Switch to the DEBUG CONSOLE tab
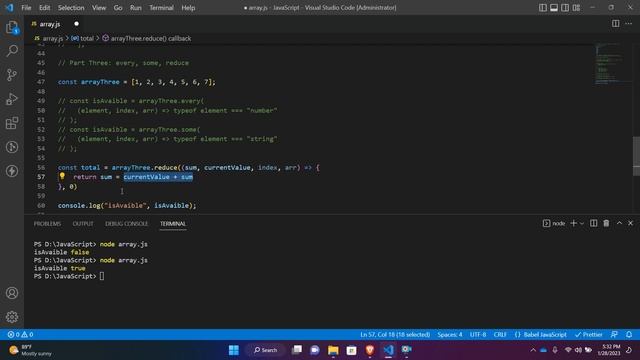Screen dimensions: 640x360 [x=127, y=224]
